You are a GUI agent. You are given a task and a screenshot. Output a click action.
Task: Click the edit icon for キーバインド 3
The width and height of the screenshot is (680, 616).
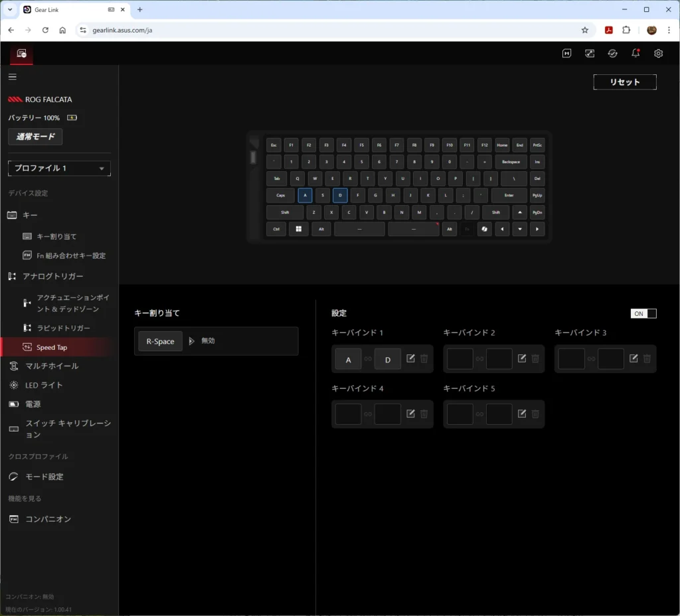(634, 358)
